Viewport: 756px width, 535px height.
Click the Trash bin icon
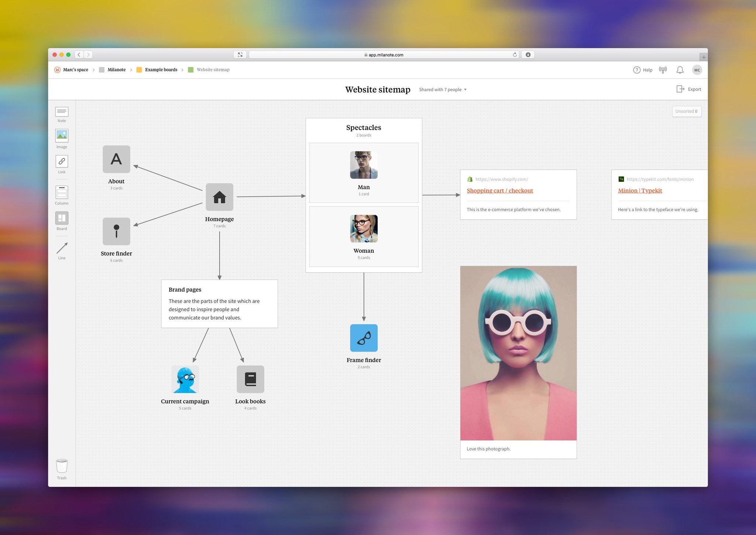62,466
